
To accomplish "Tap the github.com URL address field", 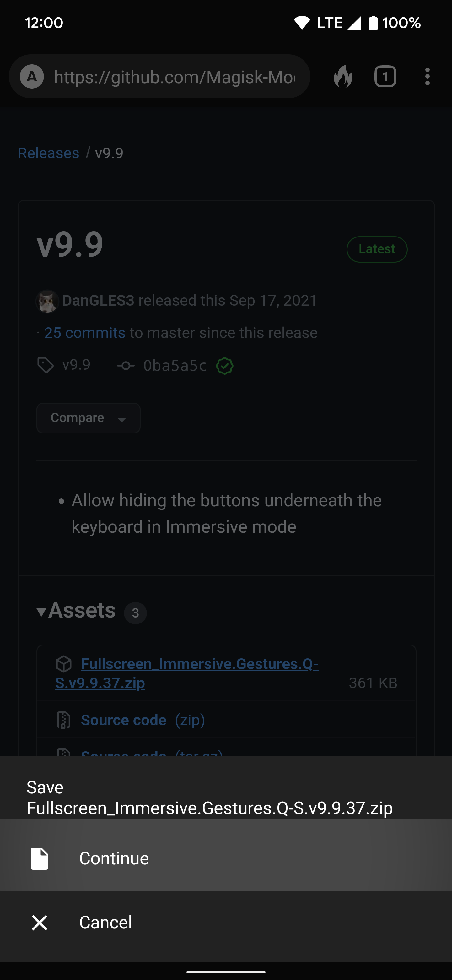I will 174,77.
